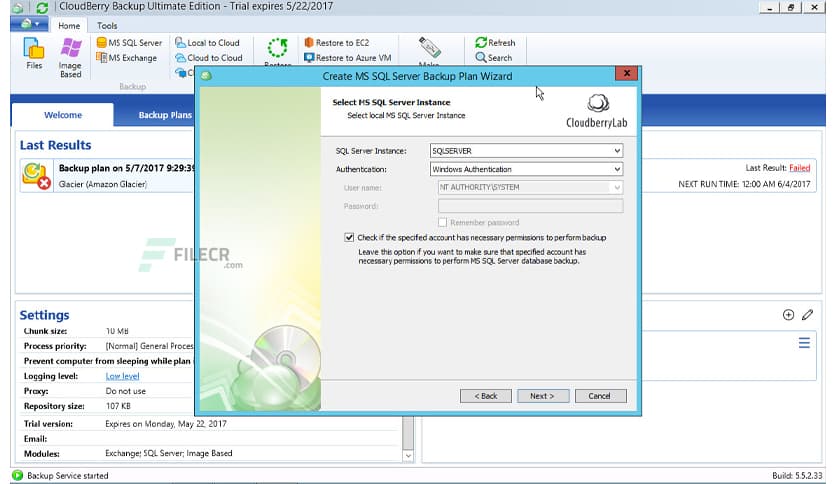Choose Cloud to Cloud backup
This screenshot has height=484, width=836.
pyautogui.click(x=208, y=58)
